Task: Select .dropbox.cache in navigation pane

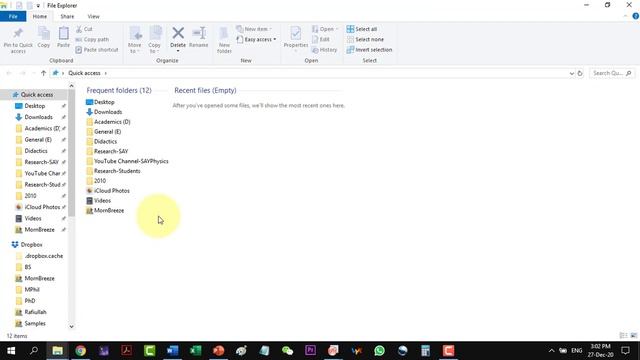Action: tap(43, 256)
